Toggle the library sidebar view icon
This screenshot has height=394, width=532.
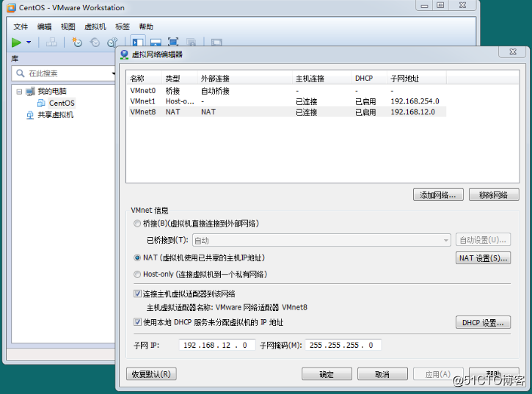[x=138, y=43]
